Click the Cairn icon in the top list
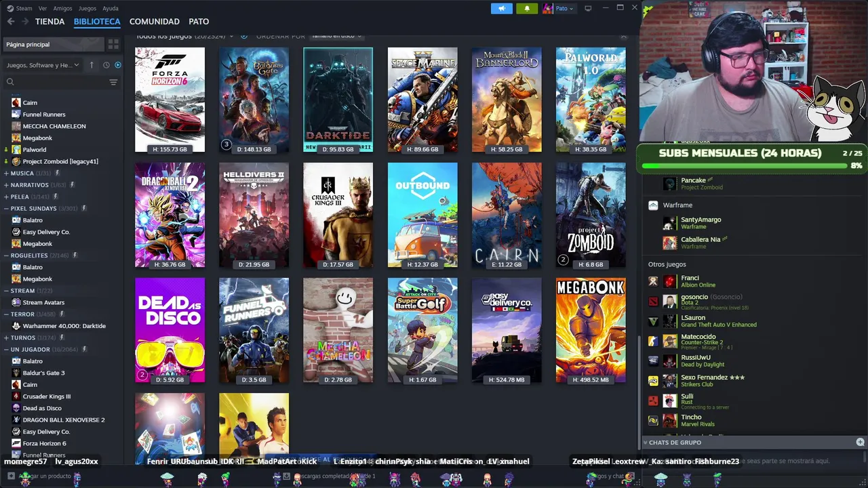The width and height of the screenshot is (868, 488). click(16, 103)
